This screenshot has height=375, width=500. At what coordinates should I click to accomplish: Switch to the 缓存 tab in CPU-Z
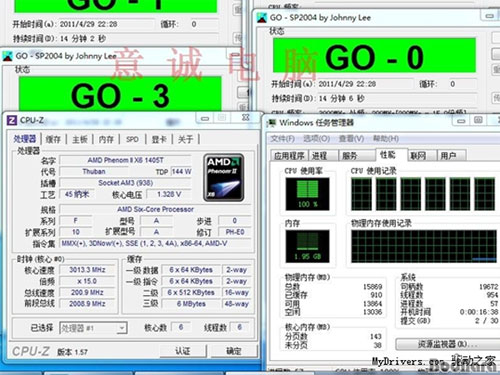[53, 139]
